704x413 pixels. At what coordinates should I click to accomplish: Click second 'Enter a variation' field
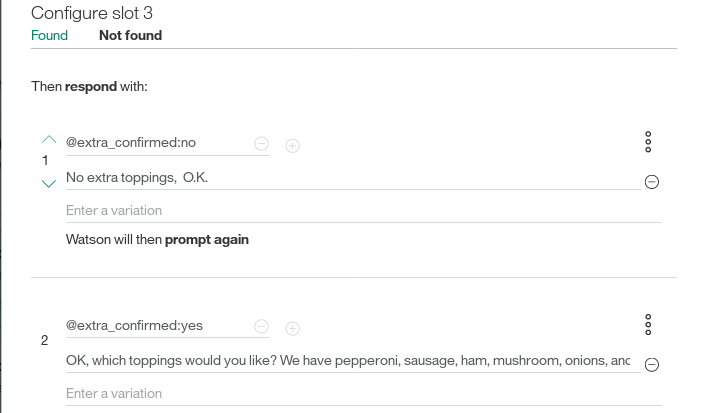coord(364,394)
